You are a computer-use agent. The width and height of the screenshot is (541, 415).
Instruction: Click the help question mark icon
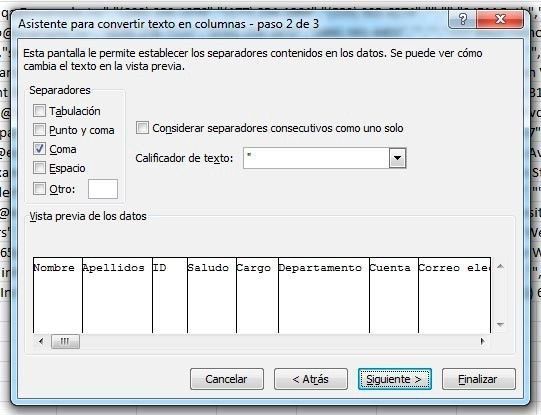click(x=462, y=19)
